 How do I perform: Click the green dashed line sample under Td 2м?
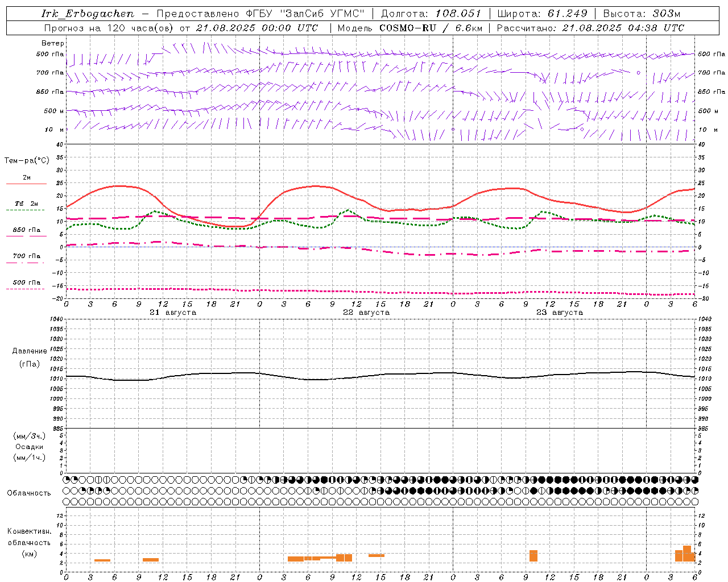coord(25,210)
